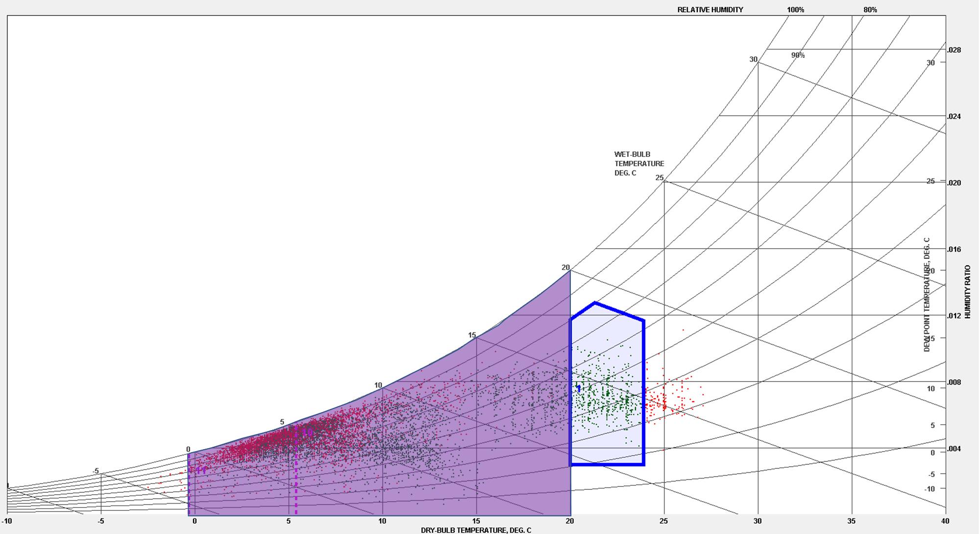Image resolution: width=980 pixels, height=534 pixels.
Task: Click the HUMIDITY RATIO axis title
Action: click(x=968, y=292)
